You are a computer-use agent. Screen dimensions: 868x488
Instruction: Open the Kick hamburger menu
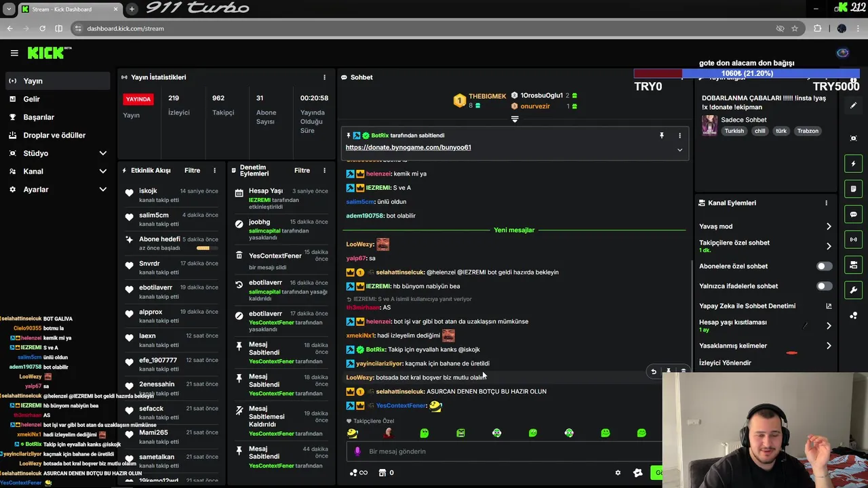coord(14,53)
